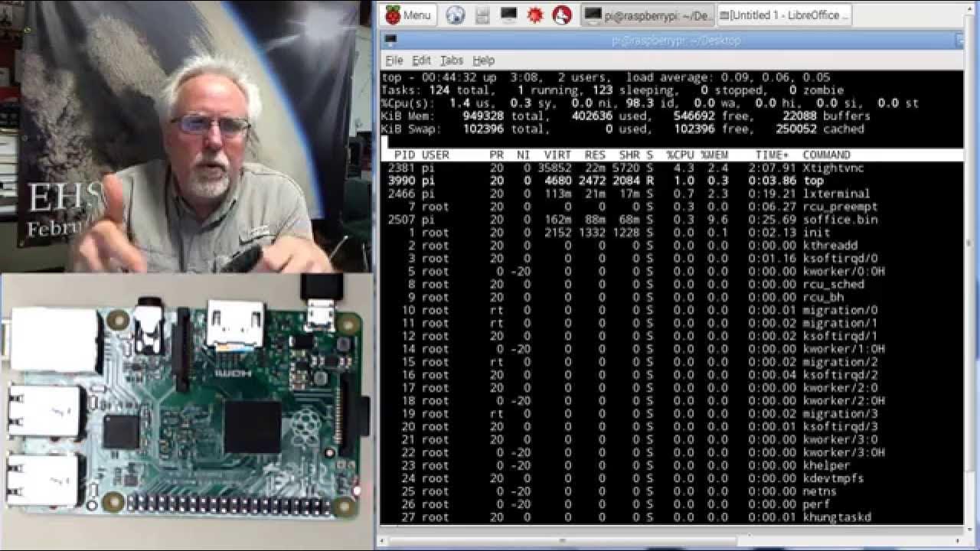Open the Edit menu in the terminal
The height and width of the screenshot is (551, 980).
tap(421, 60)
